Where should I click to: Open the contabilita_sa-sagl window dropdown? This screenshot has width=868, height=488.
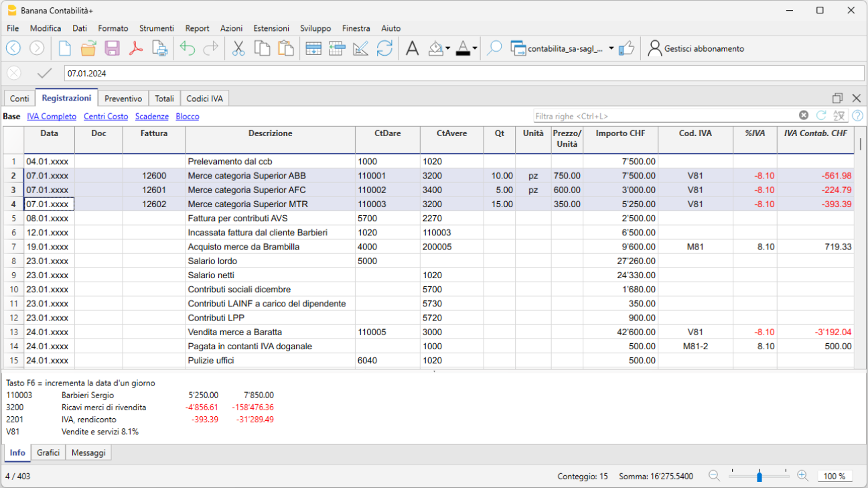(x=611, y=48)
